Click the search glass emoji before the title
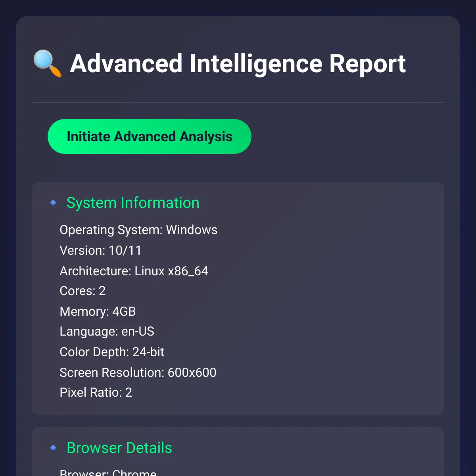This screenshot has height=476, width=476. coord(46,63)
